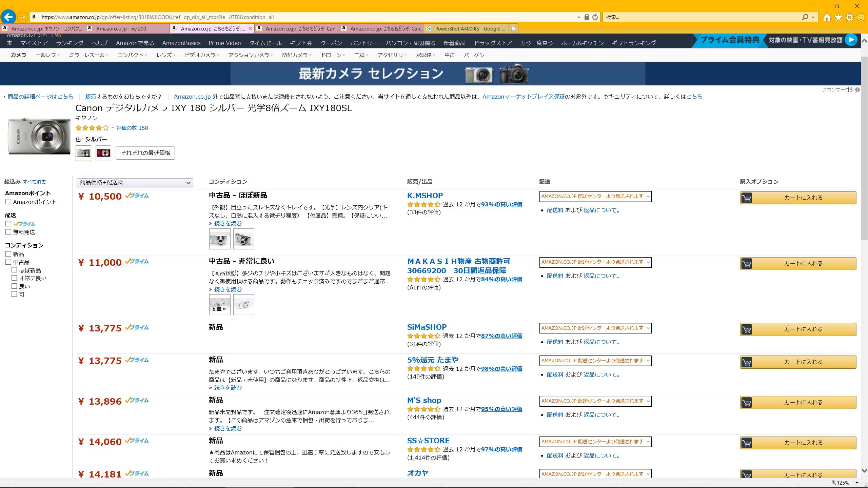
Task: Check the 可 condition checkbox
Action: point(14,294)
